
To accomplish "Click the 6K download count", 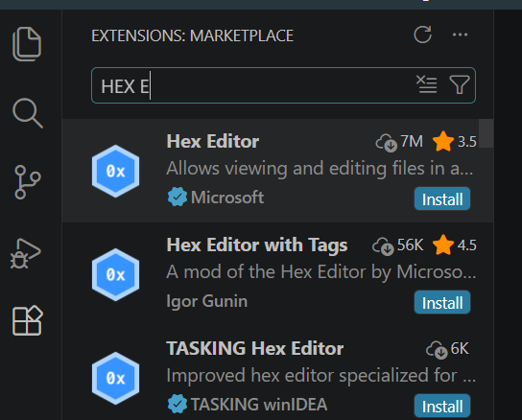I will [x=447, y=349].
